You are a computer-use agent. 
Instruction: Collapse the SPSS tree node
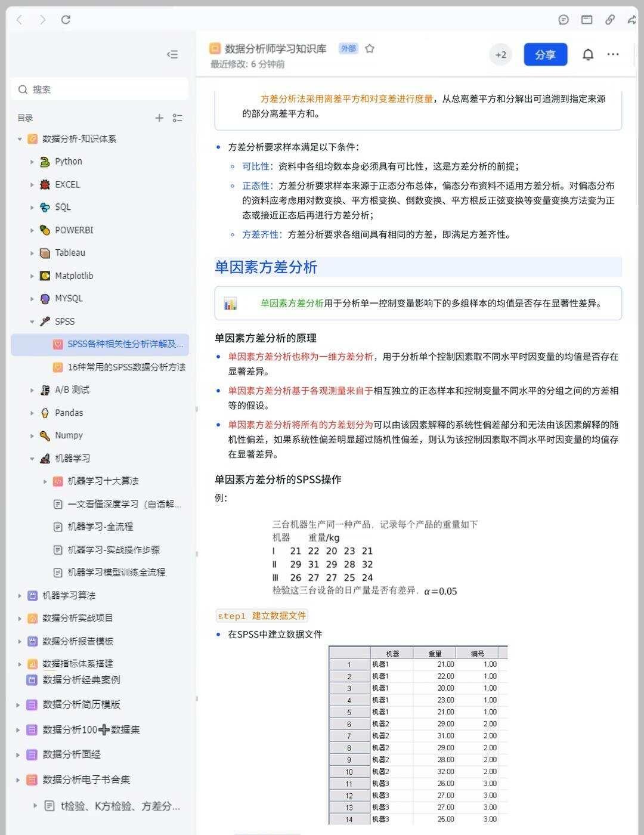[32, 321]
